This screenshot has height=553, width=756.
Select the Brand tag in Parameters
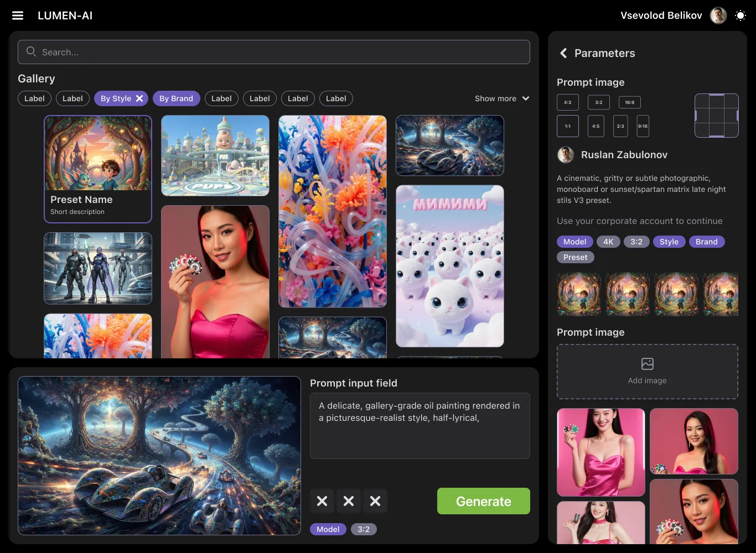coord(707,242)
